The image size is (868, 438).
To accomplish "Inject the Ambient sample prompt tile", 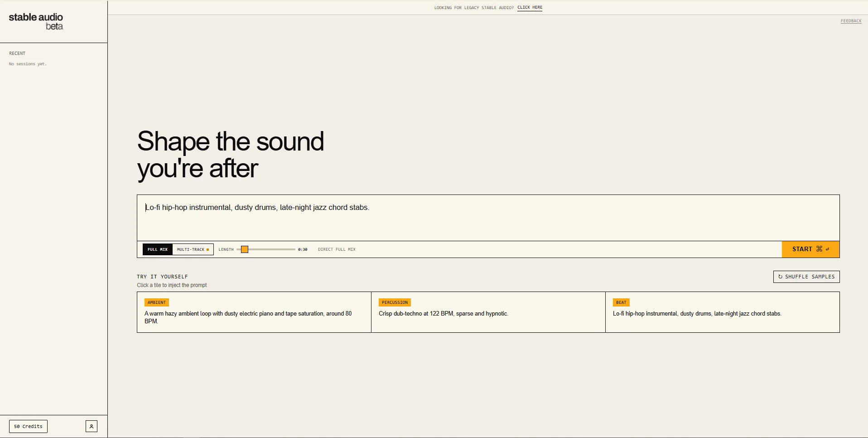I will (x=254, y=312).
